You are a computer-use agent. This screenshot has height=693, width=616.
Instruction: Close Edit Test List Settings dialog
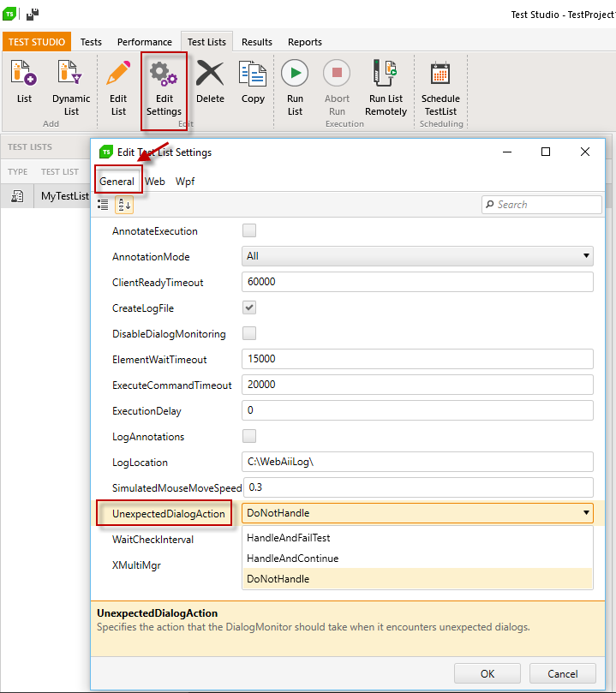pos(584,152)
